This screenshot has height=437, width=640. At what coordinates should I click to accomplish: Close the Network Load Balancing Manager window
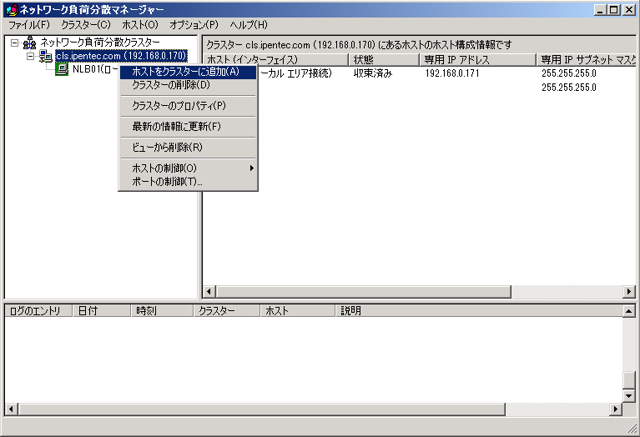629,10
